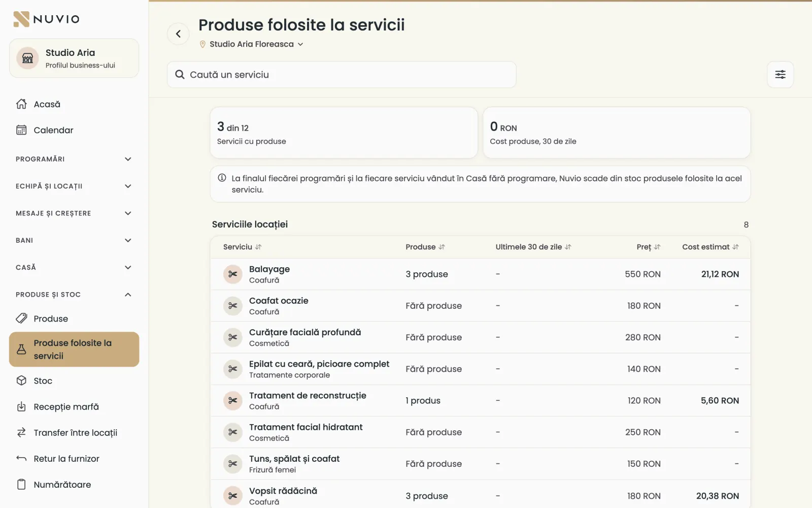Click scissors icon for Tratament facial hidratant

click(x=233, y=432)
